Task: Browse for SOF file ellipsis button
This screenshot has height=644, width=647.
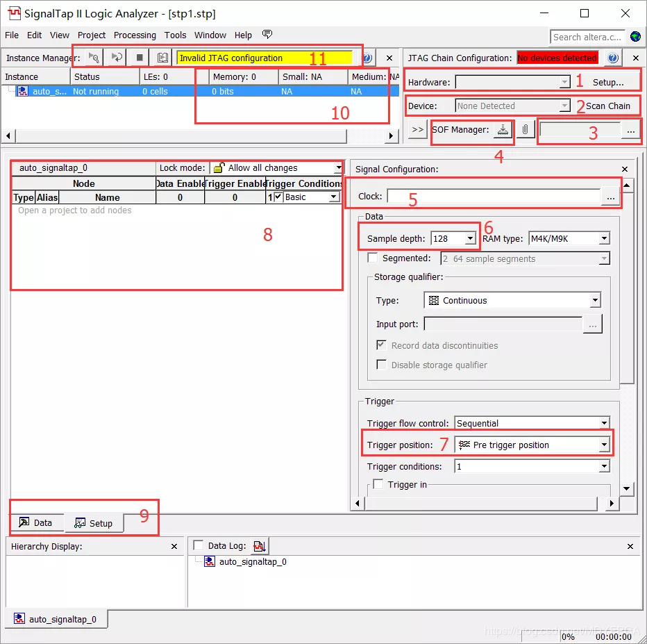Action: (631, 131)
